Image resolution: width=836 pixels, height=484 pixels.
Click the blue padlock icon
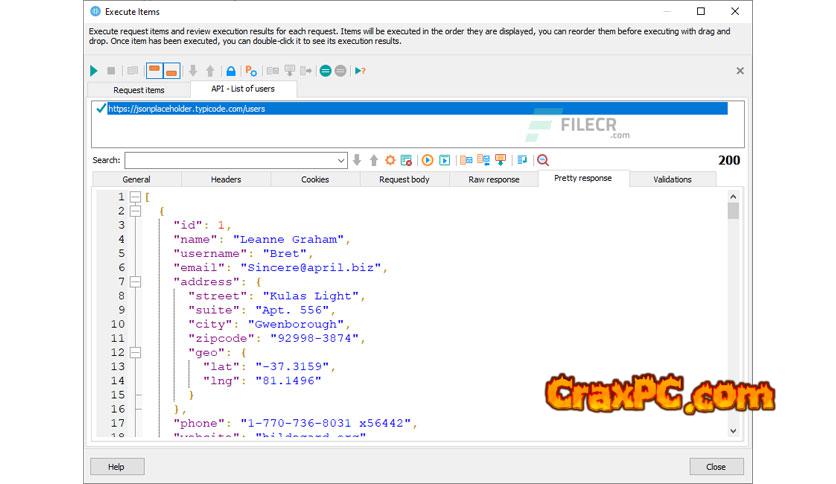click(231, 70)
